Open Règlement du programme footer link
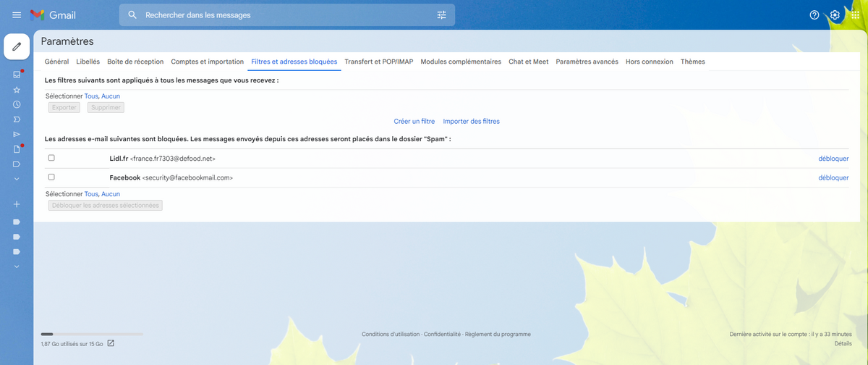This screenshot has height=365, width=868. click(498, 334)
